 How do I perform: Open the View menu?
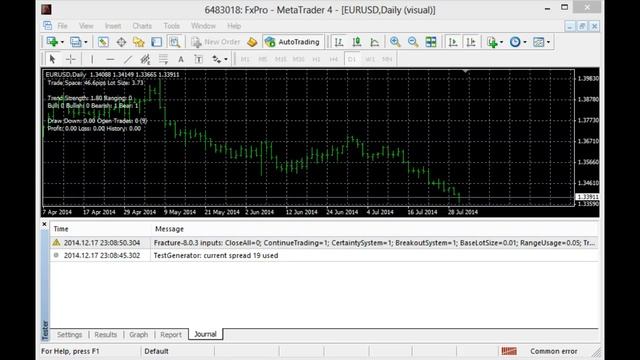tap(86, 26)
